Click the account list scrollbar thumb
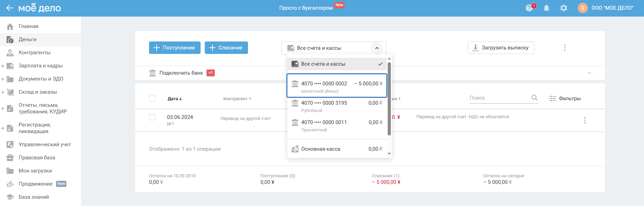Viewport: 644px width, 206px height. coord(389,99)
